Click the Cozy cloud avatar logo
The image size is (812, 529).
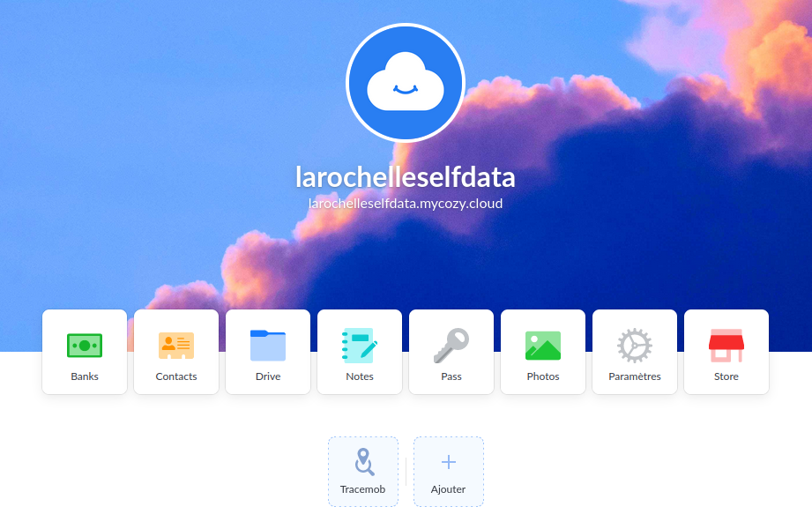pyautogui.click(x=406, y=83)
